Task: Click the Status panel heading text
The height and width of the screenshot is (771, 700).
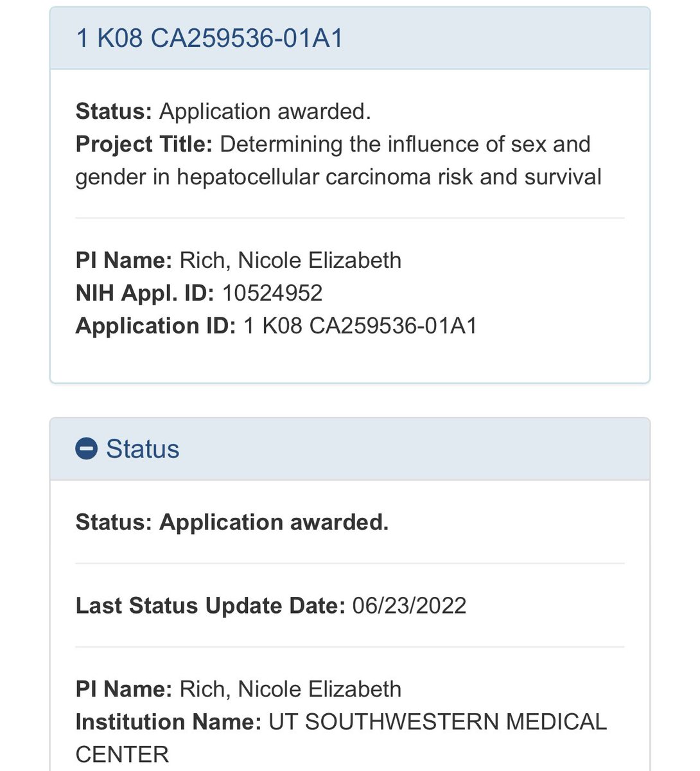Action: tap(143, 448)
